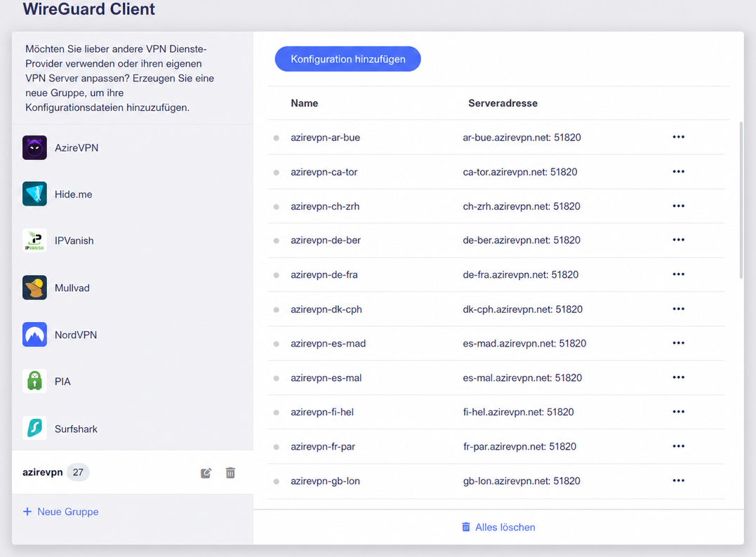Click the AzireVPN provider logo icon
756x557 pixels.
tap(34, 147)
